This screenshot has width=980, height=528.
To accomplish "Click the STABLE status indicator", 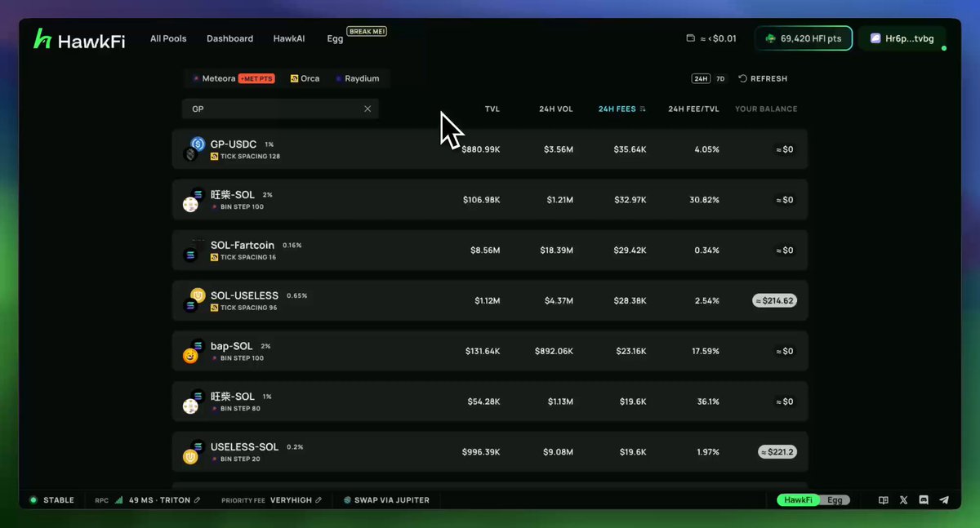I will coord(52,500).
